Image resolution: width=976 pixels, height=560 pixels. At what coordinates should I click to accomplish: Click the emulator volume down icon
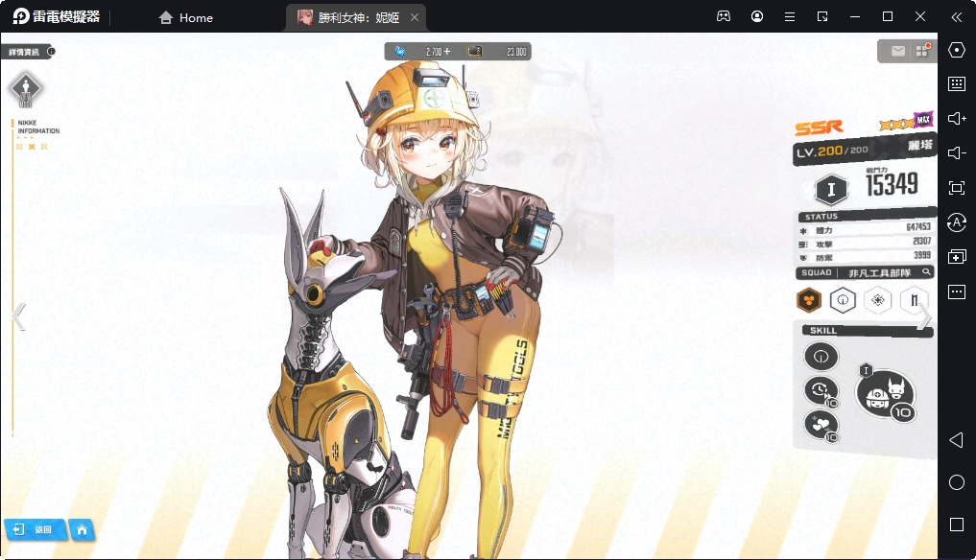(956, 153)
